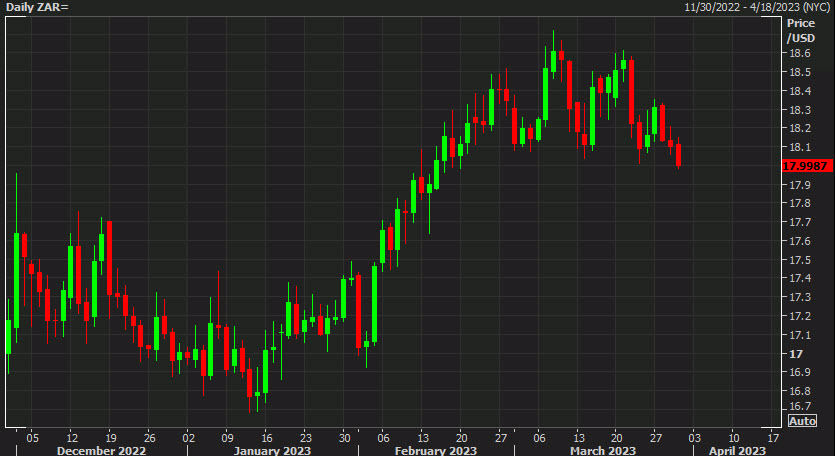Click the April 2023 month label
The height and width of the screenshot is (456, 835).
(x=736, y=451)
